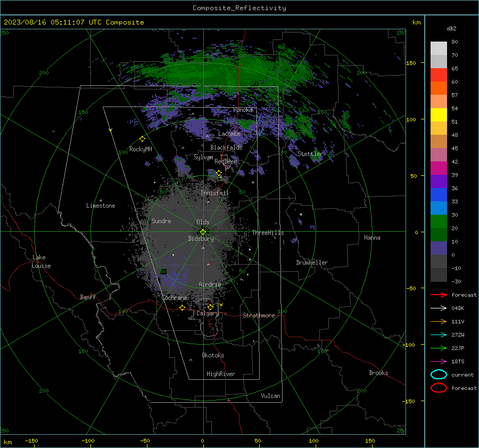Click the Hanna city label
The width and height of the screenshot is (479, 448).
pyautogui.click(x=372, y=238)
